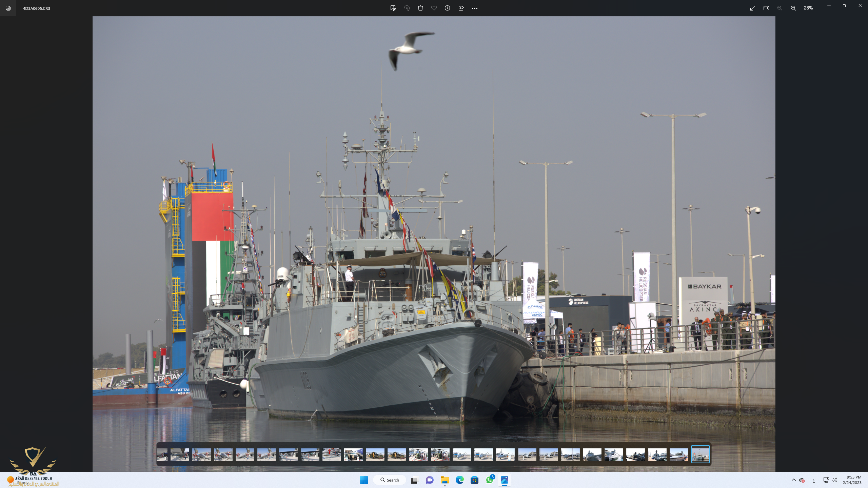Image resolution: width=868 pixels, height=488 pixels.
Task: Select the highlighted ship thumbnail in filmstrip
Action: 701,454
